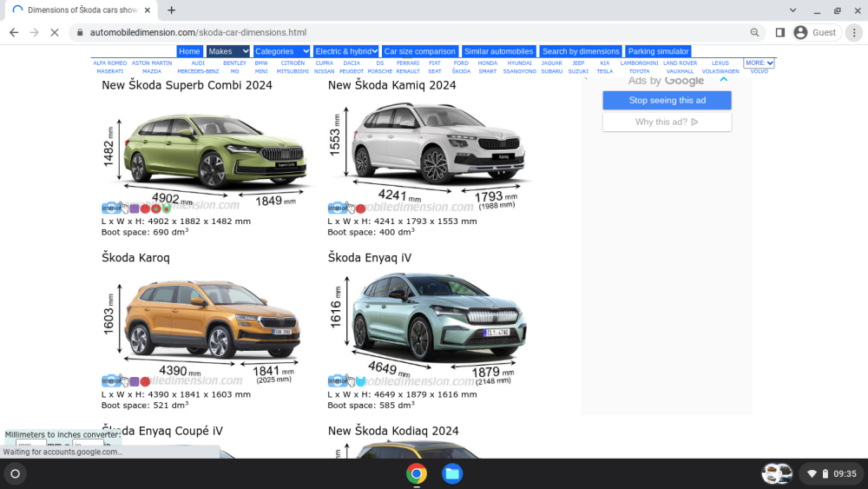This screenshot has height=489, width=868.
Task: Open BMW make link
Action: (x=261, y=63)
